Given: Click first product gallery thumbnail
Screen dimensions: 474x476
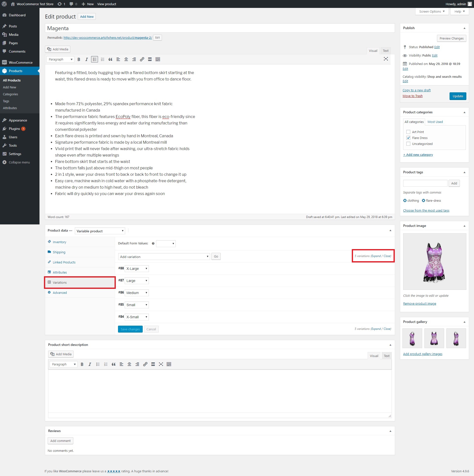Looking at the screenshot, I should click(412, 338).
